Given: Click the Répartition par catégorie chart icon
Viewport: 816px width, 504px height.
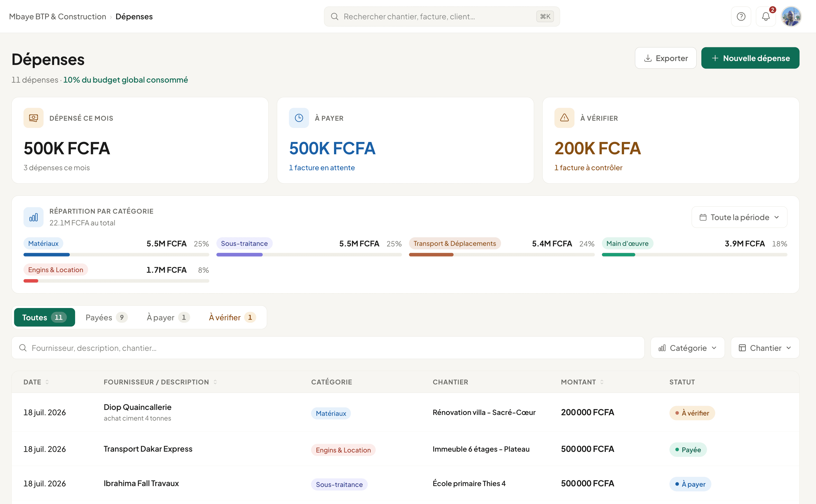Looking at the screenshot, I should pyautogui.click(x=33, y=217).
